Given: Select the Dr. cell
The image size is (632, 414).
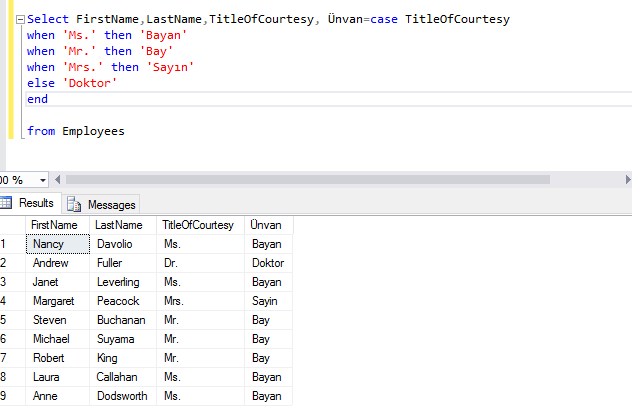Looking at the screenshot, I should (x=200, y=263).
